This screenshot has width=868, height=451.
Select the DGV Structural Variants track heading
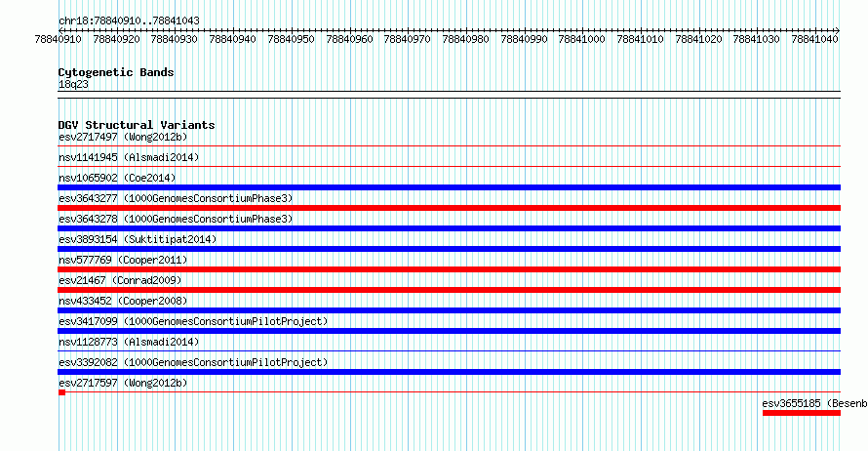[x=137, y=125]
